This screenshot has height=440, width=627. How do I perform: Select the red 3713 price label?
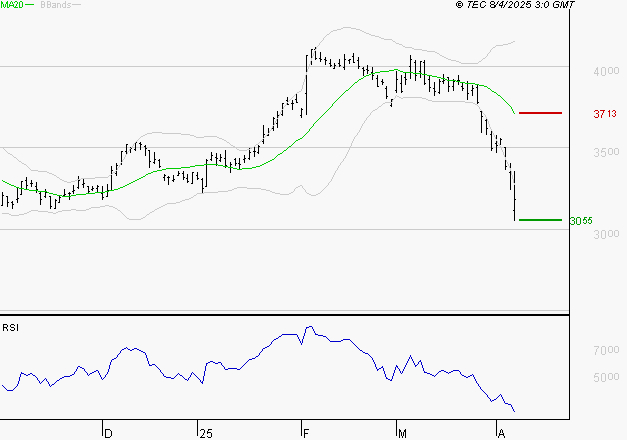tap(605, 114)
